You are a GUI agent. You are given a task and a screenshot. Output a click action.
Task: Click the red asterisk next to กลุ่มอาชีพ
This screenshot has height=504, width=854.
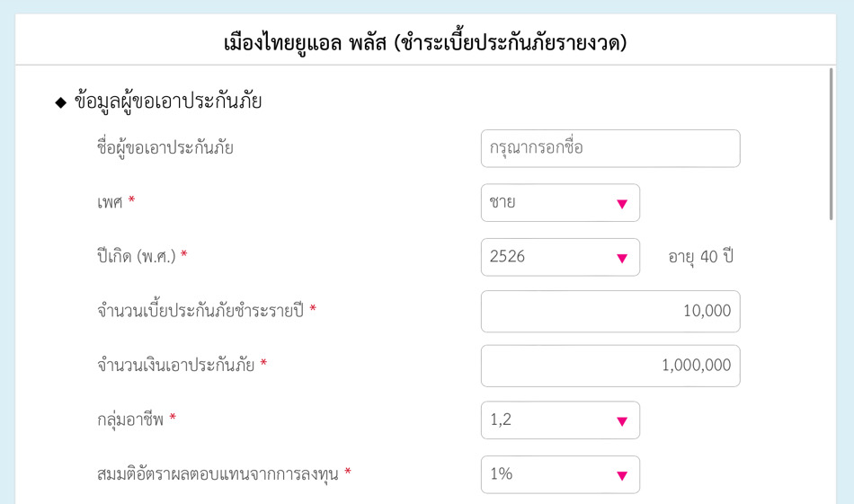tap(173, 419)
